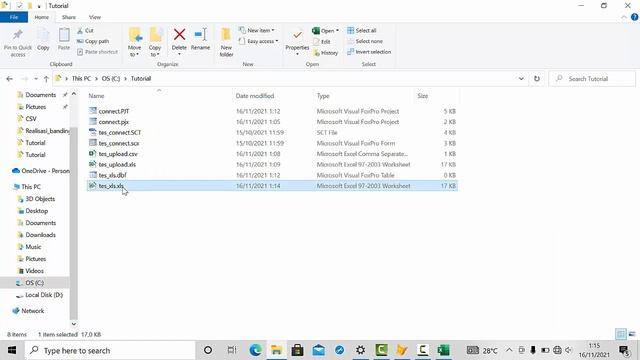Click the Copy ribbon icon
The width and height of the screenshot is (640, 360).
click(43, 36)
